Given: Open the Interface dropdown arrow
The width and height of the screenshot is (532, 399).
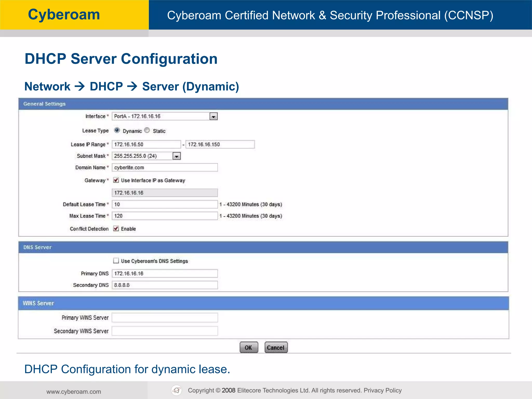Looking at the screenshot, I should point(213,116).
